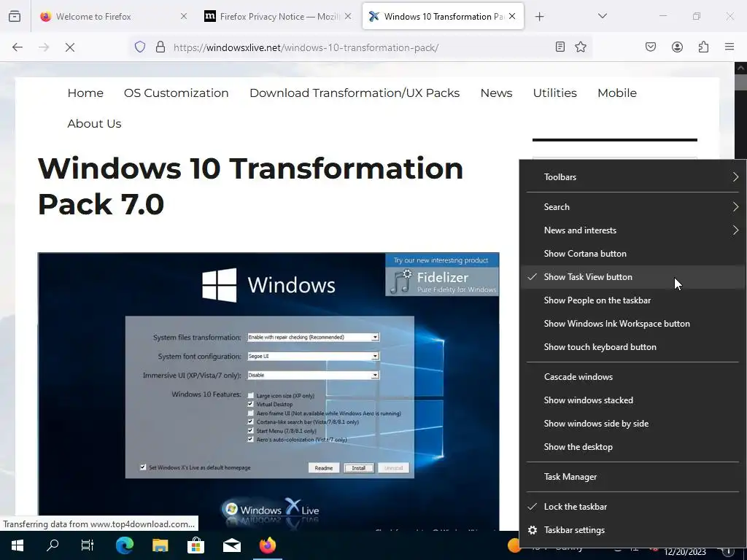Choose Show windows stacked

633,400
